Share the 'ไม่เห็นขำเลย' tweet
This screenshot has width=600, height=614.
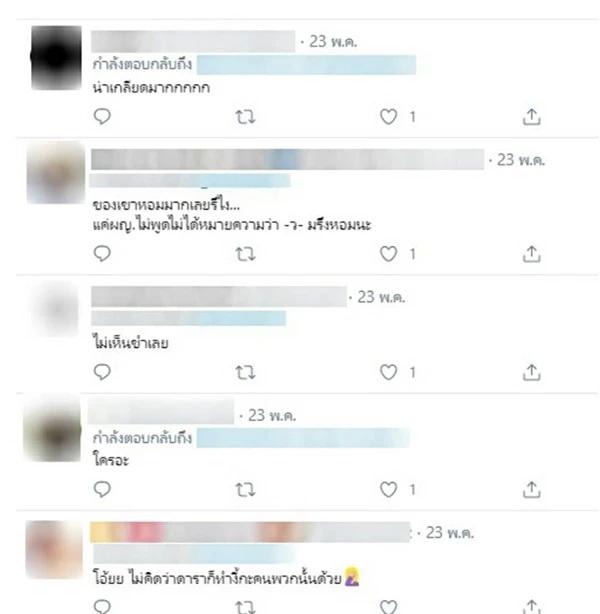click(x=531, y=372)
